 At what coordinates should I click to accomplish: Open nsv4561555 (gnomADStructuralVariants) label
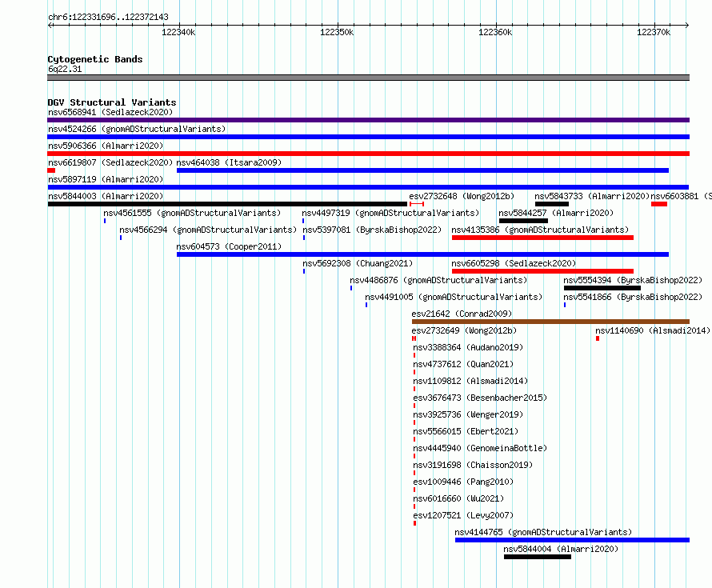click(x=192, y=213)
